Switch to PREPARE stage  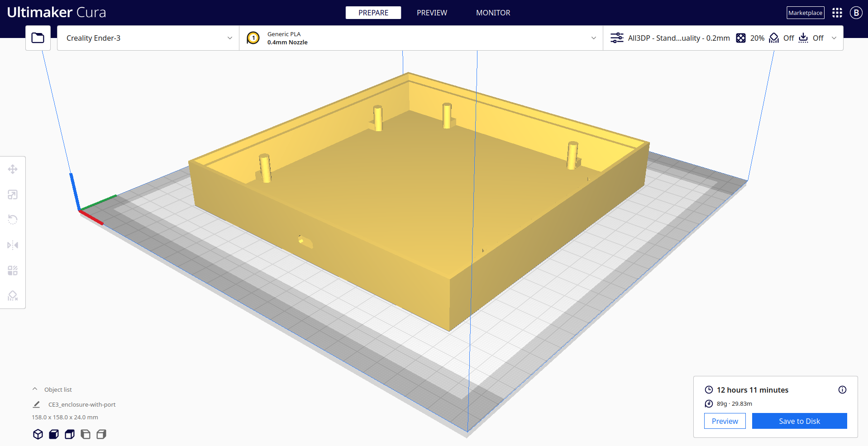coord(373,13)
